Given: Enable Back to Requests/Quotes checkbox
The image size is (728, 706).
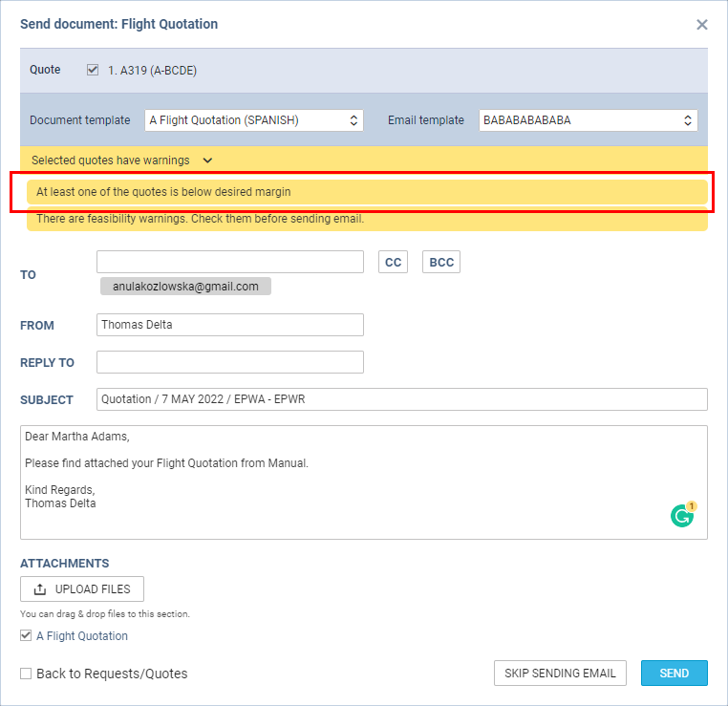Looking at the screenshot, I should [26, 674].
